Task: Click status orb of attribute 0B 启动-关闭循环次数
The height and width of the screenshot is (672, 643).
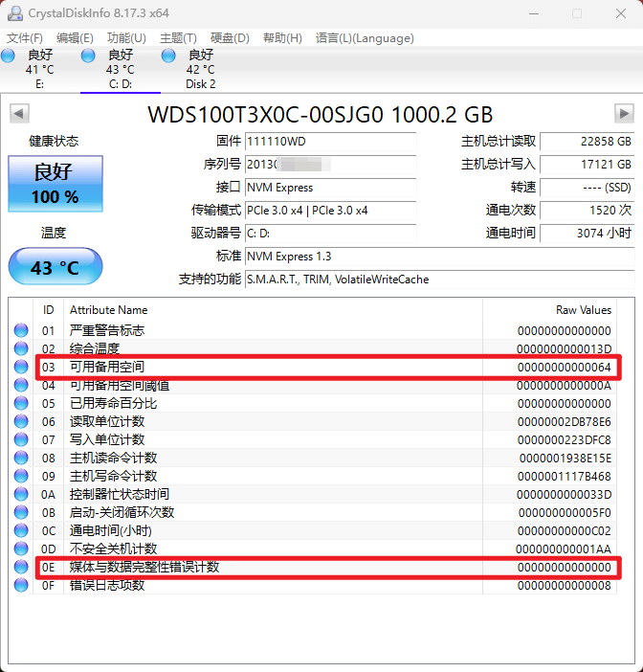Action: pyautogui.click(x=21, y=512)
